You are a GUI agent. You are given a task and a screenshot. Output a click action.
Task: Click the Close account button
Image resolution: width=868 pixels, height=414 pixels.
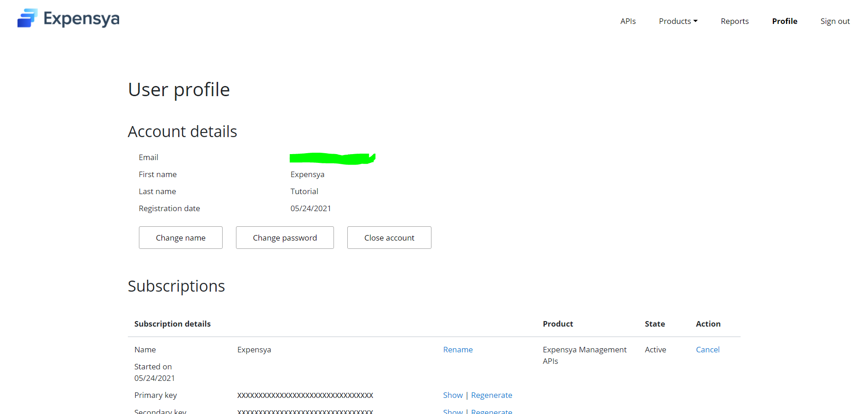tap(389, 237)
